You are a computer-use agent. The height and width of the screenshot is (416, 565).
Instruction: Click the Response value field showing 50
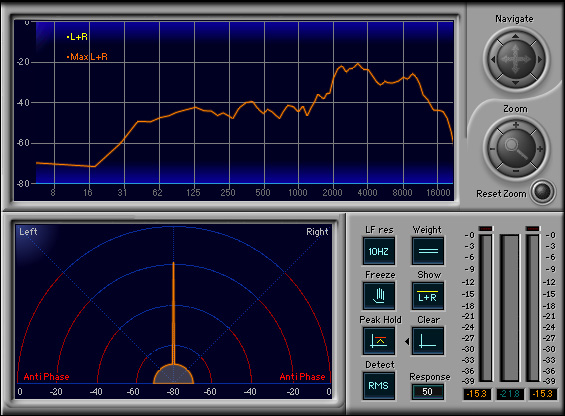click(x=428, y=392)
